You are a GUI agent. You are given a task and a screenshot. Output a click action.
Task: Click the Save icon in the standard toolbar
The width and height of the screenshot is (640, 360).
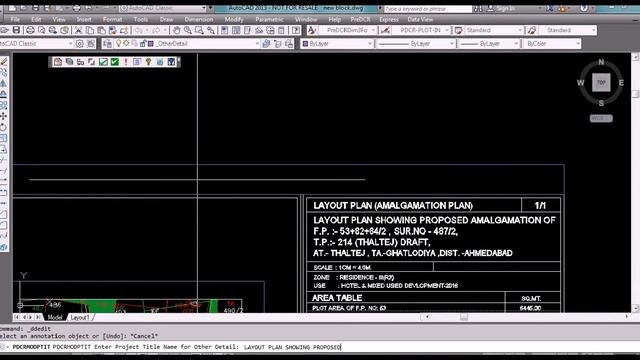[16, 30]
